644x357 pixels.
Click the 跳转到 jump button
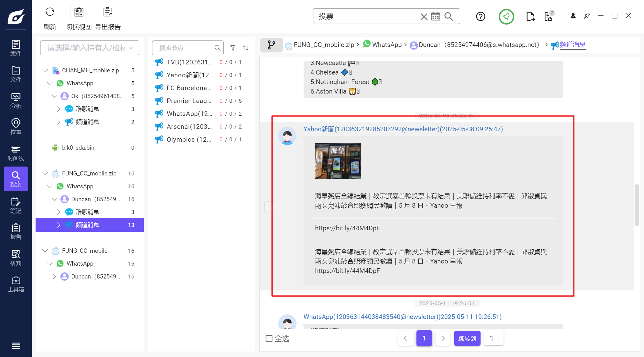467,338
